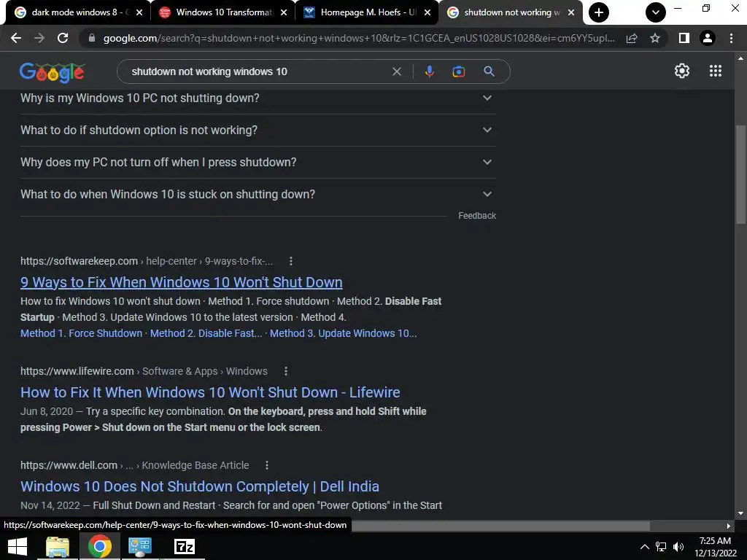Expand 'What to do if shutdown option is not working?'

pyautogui.click(x=258, y=130)
